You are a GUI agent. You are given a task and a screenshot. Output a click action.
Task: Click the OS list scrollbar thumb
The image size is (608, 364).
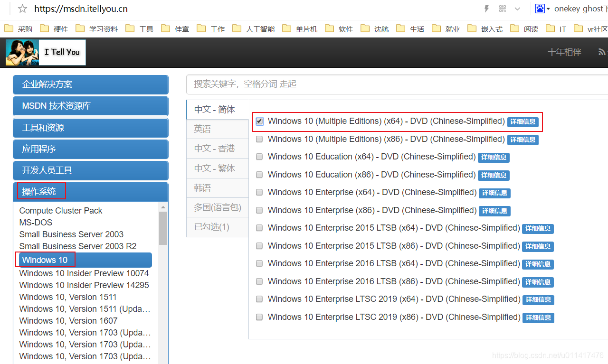click(x=163, y=228)
